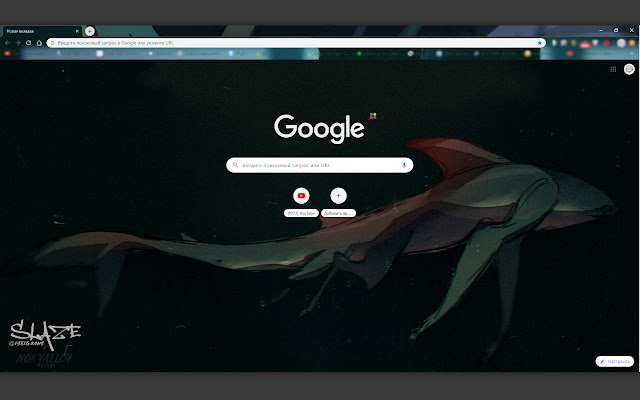Click the (971) YouTube shortcut label
Image resolution: width=640 pixels, height=400 pixels.
pyautogui.click(x=301, y=213)
